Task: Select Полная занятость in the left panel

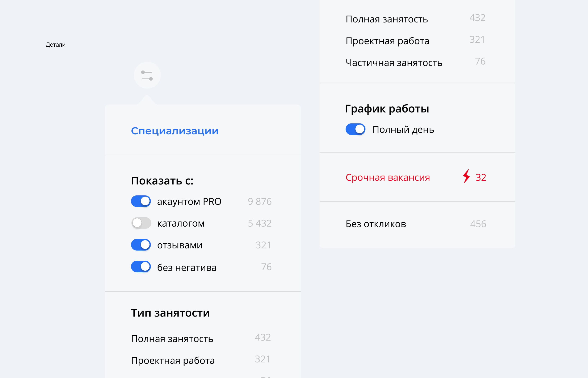Action: point(172,339)
